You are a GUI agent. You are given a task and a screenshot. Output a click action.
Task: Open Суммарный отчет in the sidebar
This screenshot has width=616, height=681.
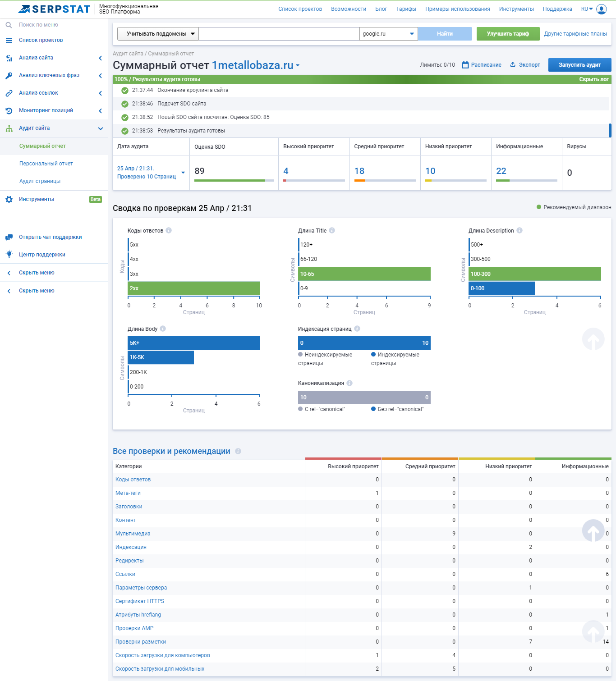[42, 146]
